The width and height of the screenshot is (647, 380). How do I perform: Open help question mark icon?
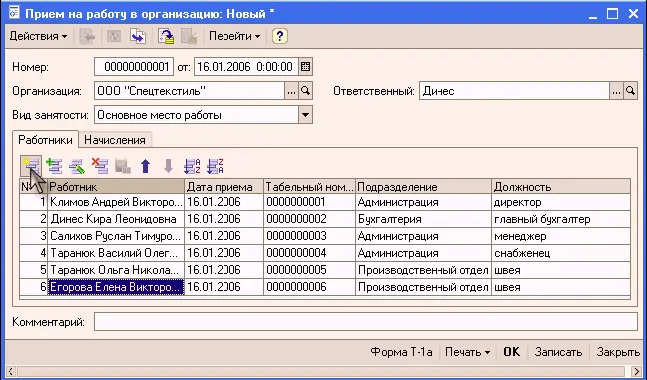coord(279,36)
